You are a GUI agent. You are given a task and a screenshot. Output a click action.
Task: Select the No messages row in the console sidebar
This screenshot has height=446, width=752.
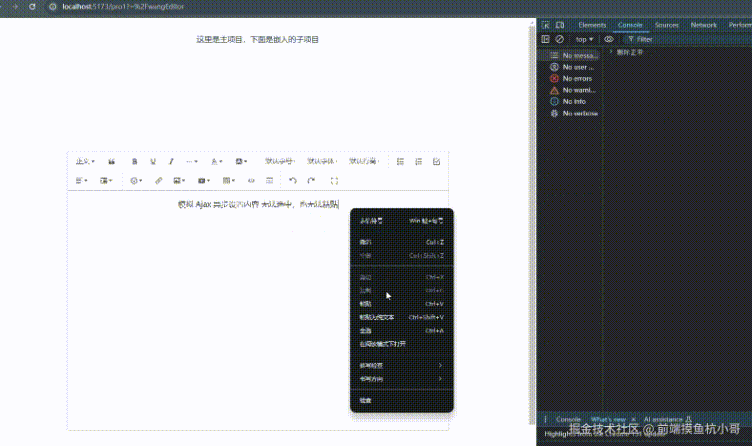pos(570,56)
